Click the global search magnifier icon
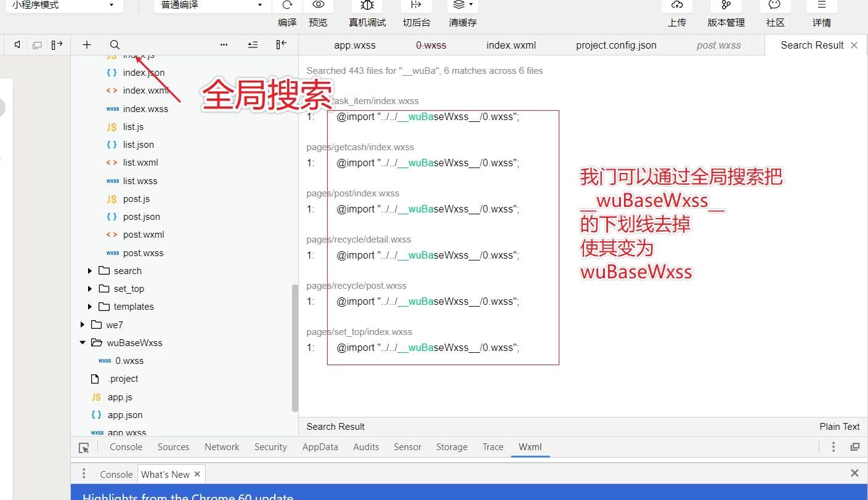The image size is (868, 500). click(115, 45)
